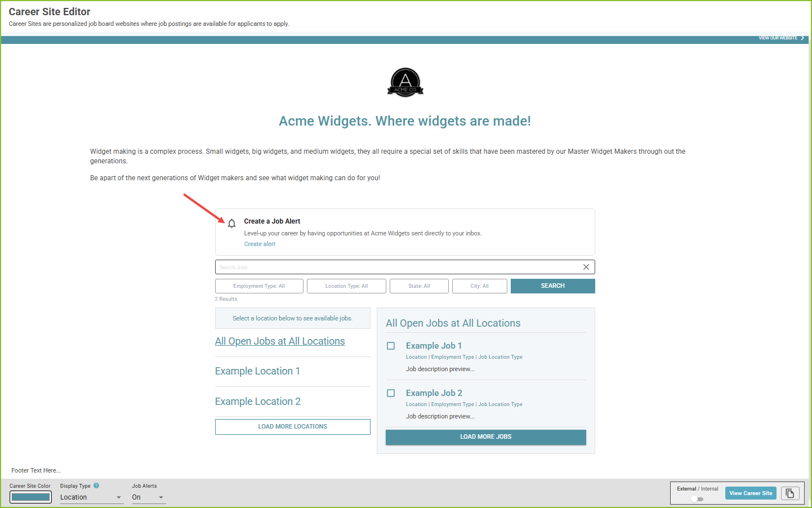
Task: Click the View Our Website chevron arrow
Action: [802, 38]
